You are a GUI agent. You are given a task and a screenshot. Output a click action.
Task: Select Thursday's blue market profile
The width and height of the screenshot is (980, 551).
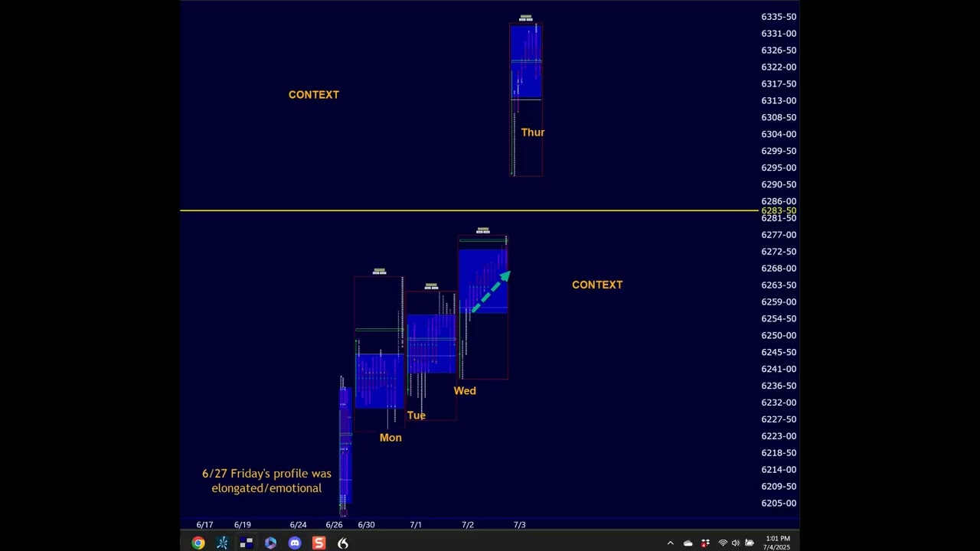click(526, 61)
